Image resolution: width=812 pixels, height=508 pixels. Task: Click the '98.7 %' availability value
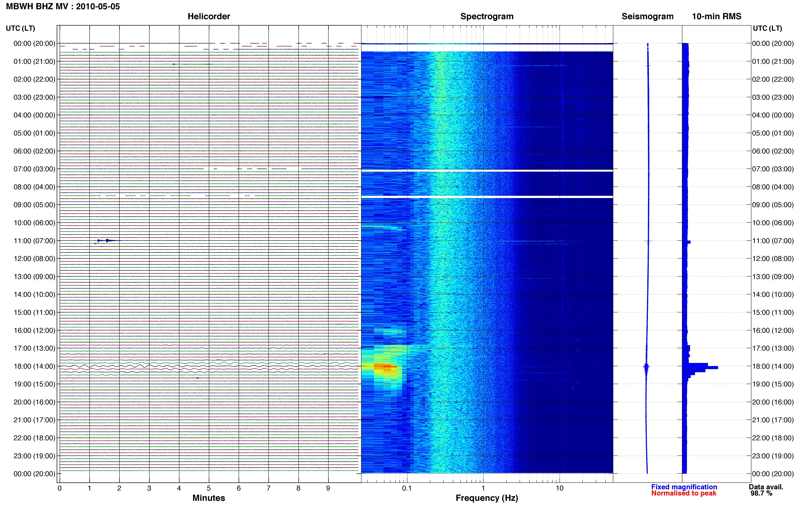point(761,493)
